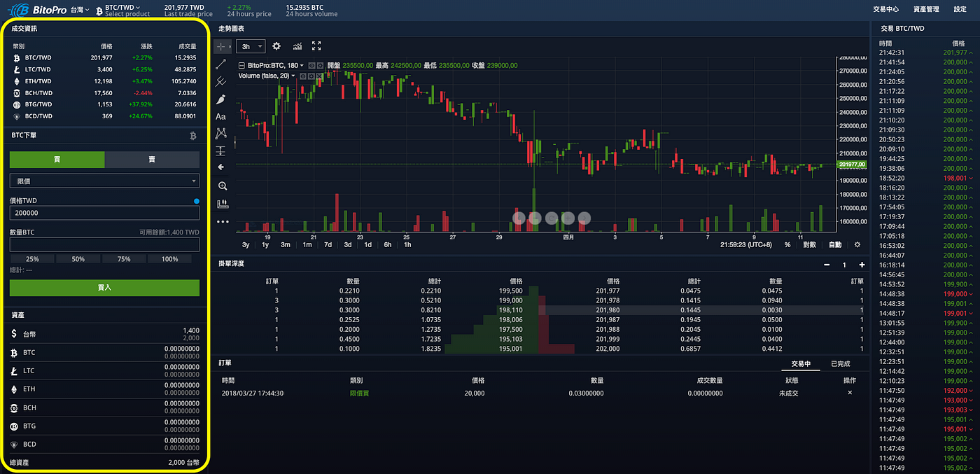Expand the crosshair tool options arrow

230,46
